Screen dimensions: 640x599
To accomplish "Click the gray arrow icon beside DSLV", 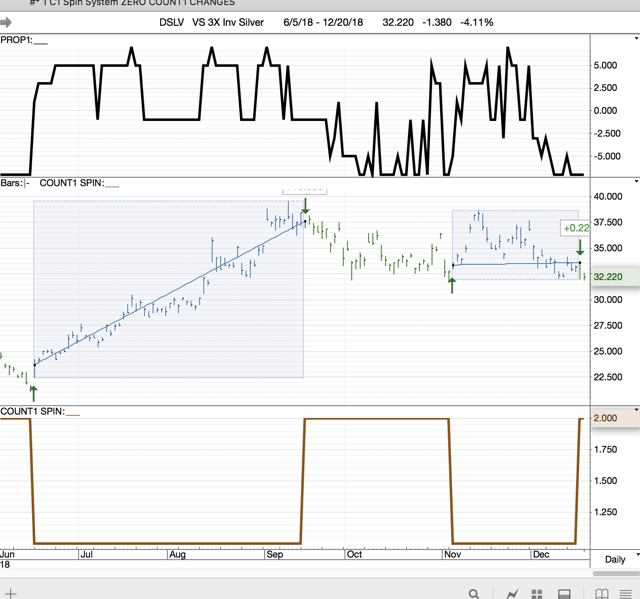I will (x=6, y=22).
